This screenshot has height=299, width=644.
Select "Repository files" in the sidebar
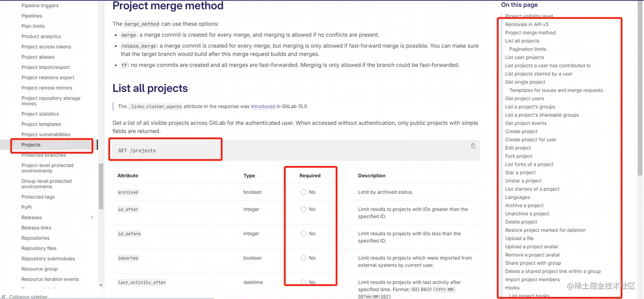(39, 248)
